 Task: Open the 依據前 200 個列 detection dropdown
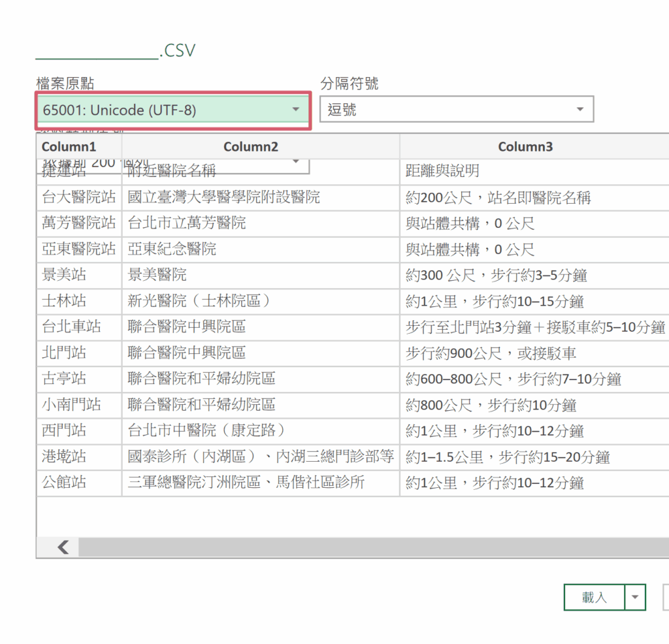295,161
